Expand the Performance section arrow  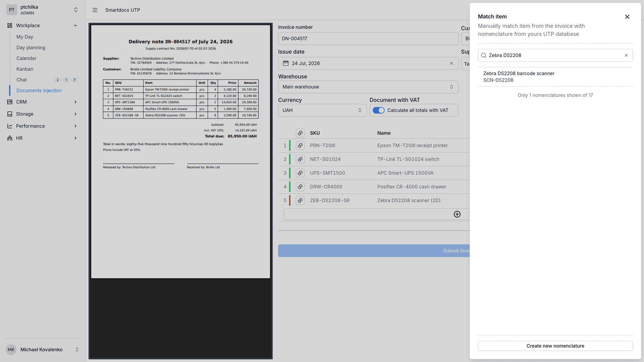point(75,126)
